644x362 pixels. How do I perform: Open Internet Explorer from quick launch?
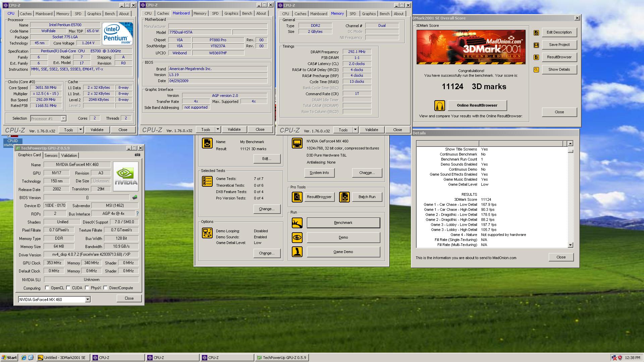[24, 358]
